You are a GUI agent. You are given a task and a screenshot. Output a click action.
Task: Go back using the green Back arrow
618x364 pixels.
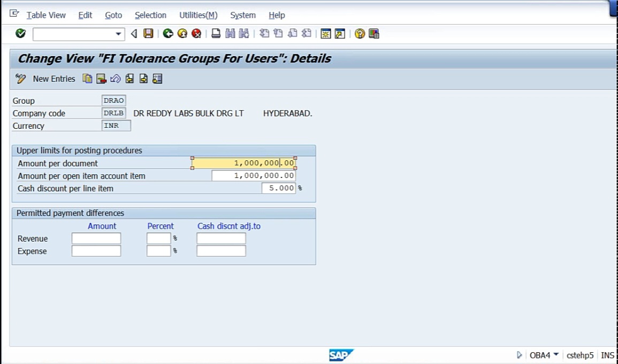pyautogui.click(x=168, y=34)
